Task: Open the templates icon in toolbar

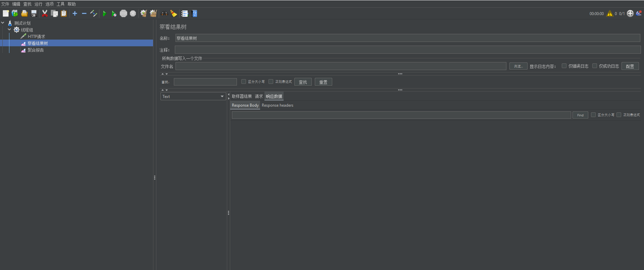Action: tap(15, 13)
